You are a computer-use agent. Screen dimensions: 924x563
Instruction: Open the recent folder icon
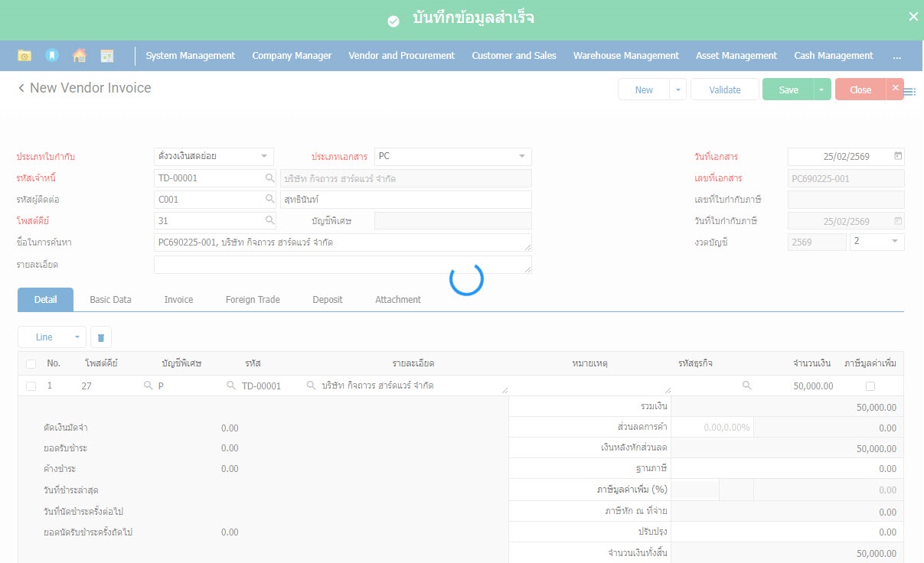(24, 56)
